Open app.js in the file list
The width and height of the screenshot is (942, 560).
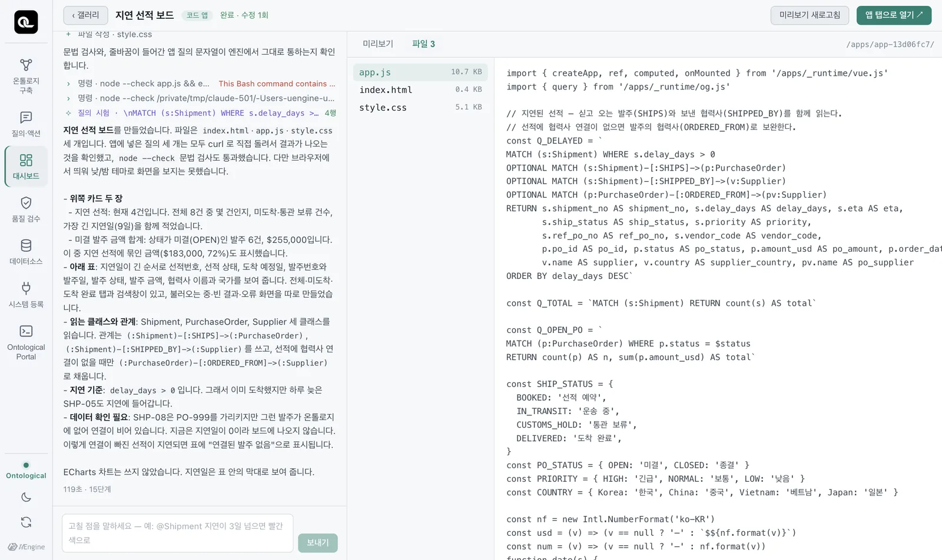[420, 72]
